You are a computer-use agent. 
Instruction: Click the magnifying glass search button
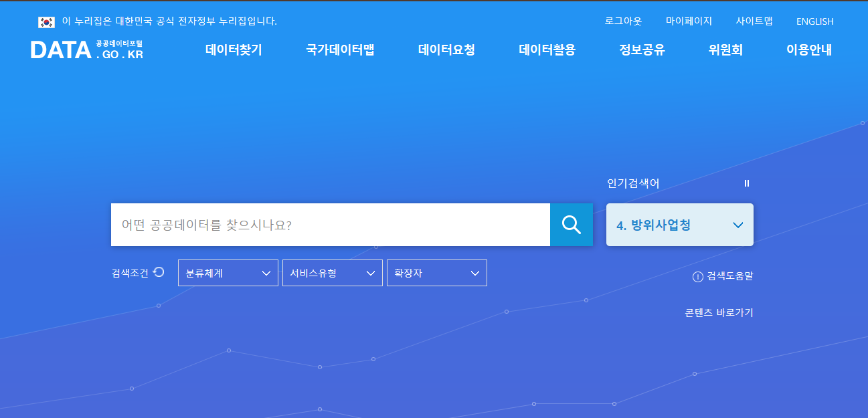coord(572,225)
